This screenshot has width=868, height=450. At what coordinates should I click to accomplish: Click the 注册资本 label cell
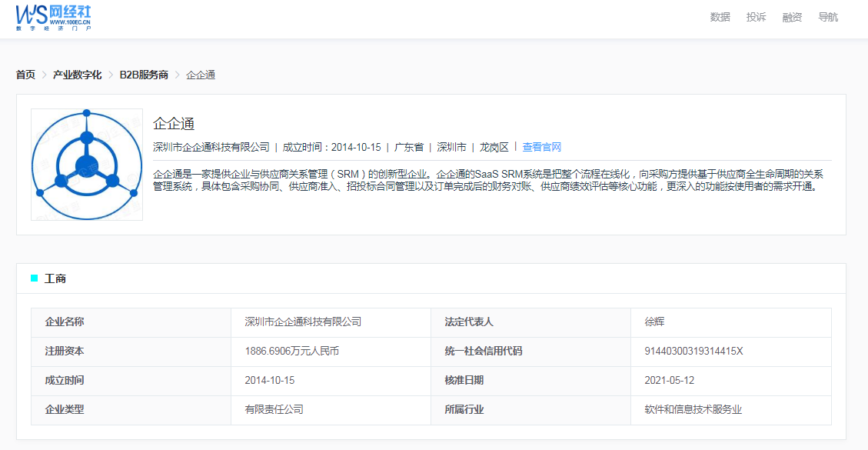131,352
